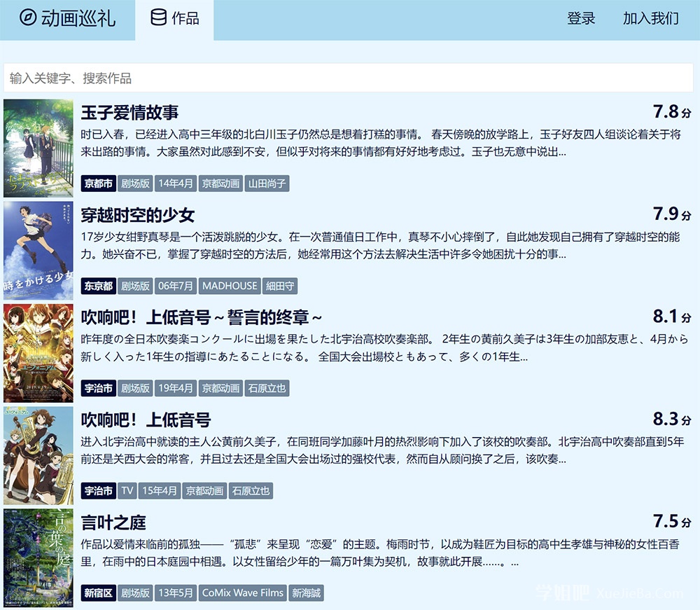Select the TV format tag
This screenshot has height=610, width=700.
point(127,491)
